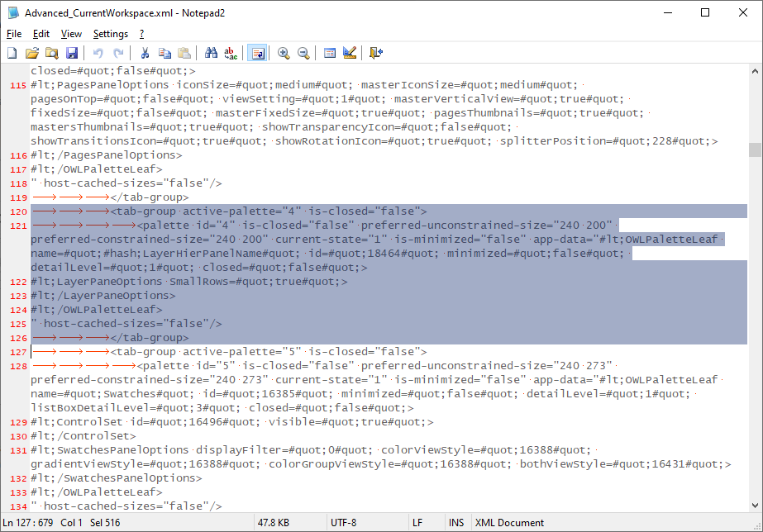Open a file from disk
The height and width of the screenshot is (532, 763).
(31, 52)
